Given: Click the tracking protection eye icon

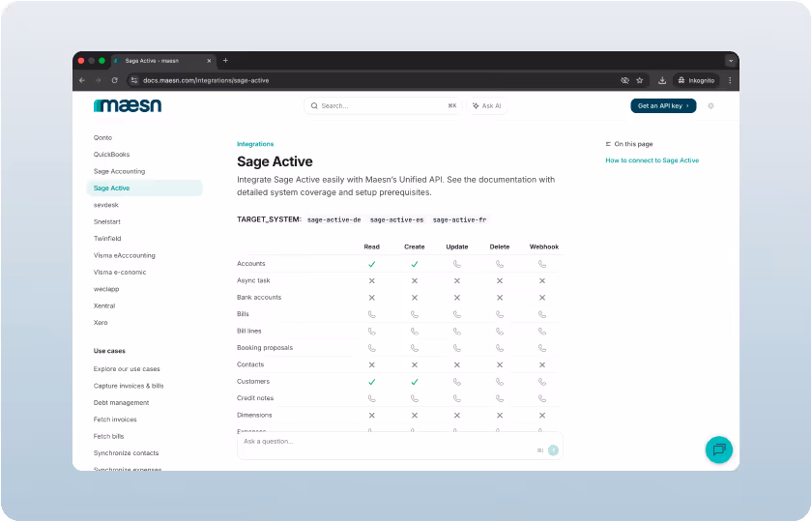Looking at the screenshot, I should click(624, 80).
